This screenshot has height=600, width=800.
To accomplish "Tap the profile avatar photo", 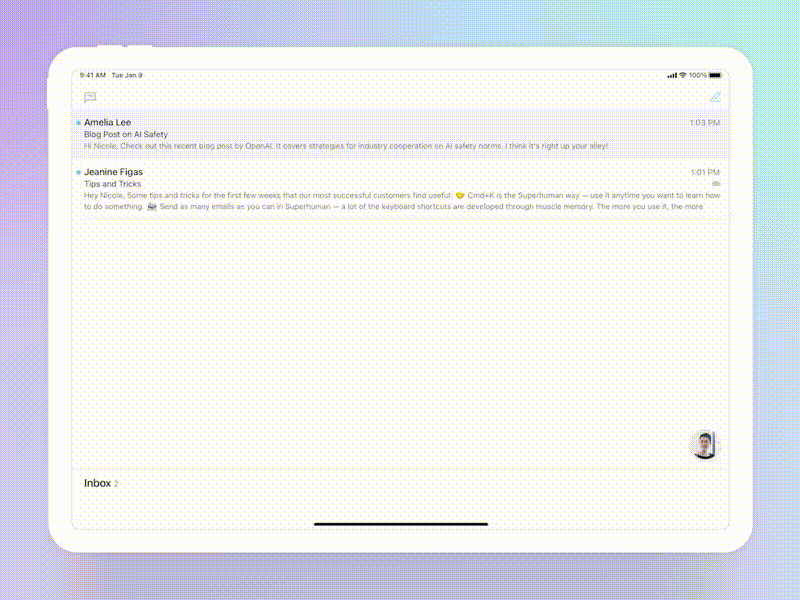I will click(705, 444).
